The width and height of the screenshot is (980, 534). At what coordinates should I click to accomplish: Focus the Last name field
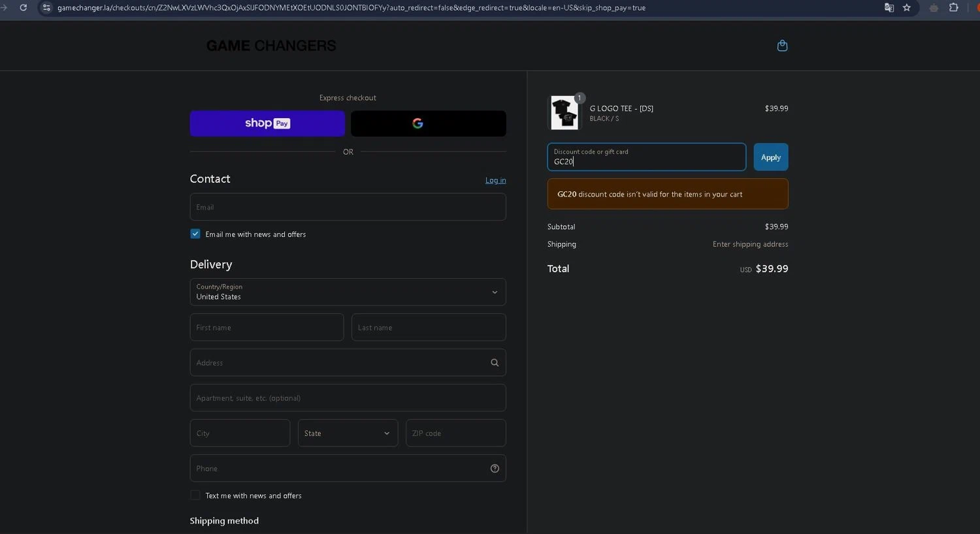(429, 328)
